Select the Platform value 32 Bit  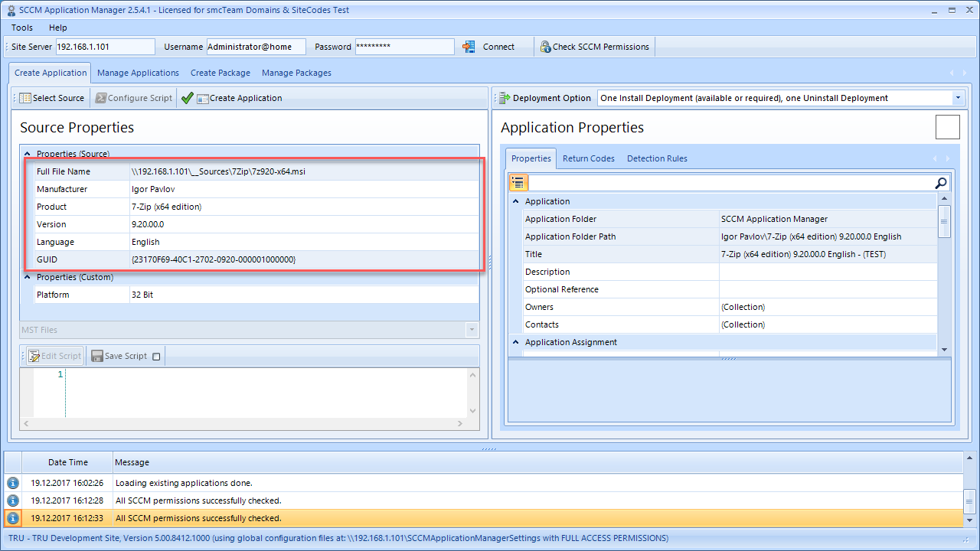(142, 295)
